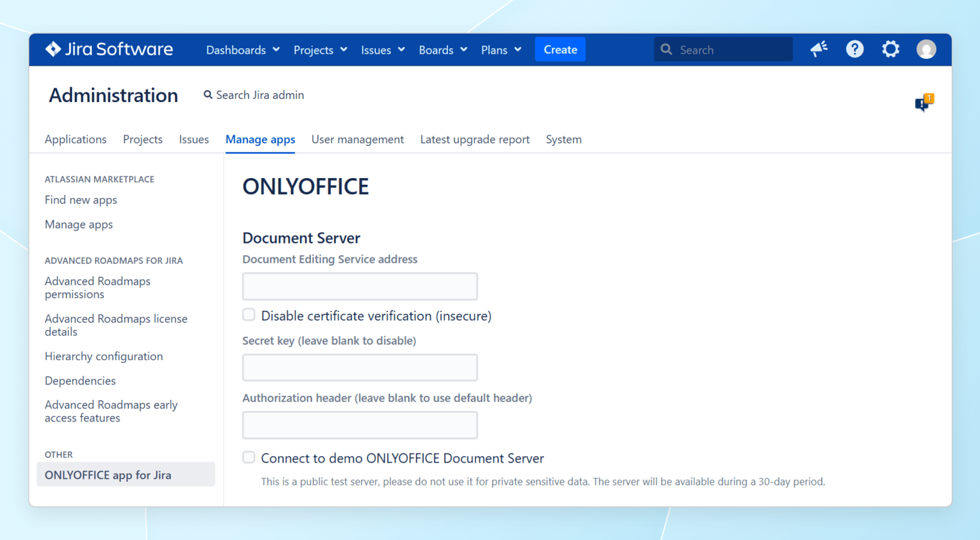Open Dependencies sidebar link
The height and width of the screenshot is (540, 980).
click(80, 381)
